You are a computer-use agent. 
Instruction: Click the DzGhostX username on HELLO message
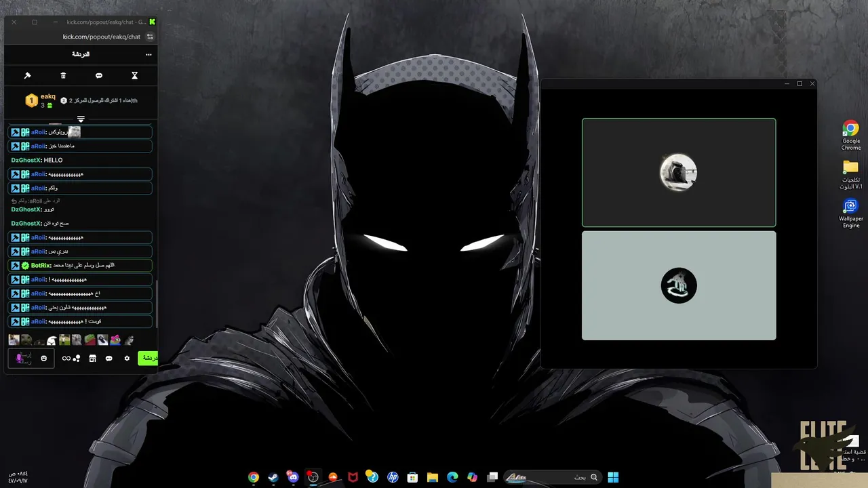coord(26,161)
